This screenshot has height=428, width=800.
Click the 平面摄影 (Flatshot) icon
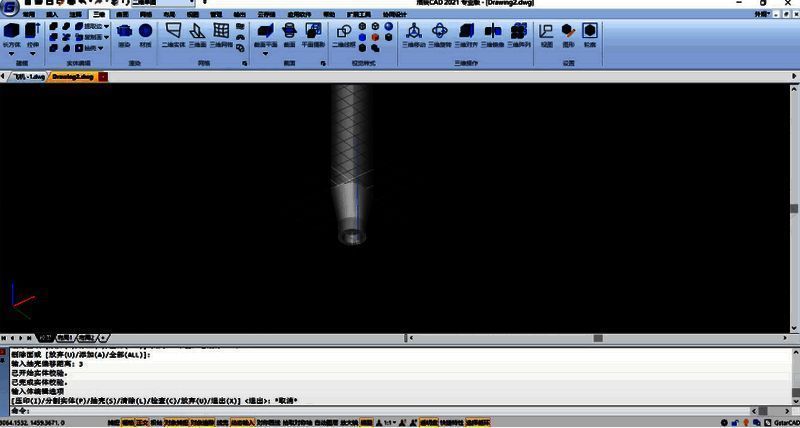313,34
